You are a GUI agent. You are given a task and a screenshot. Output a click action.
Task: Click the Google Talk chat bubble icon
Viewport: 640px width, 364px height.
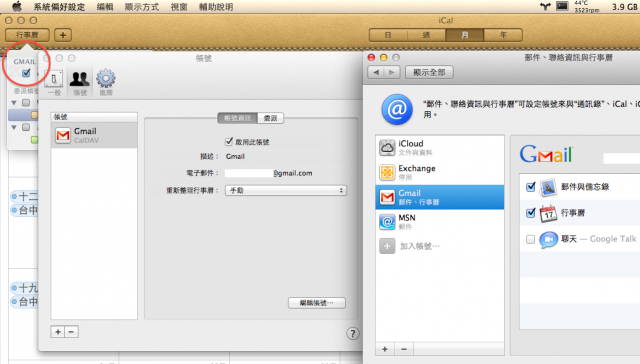[548, 240]
